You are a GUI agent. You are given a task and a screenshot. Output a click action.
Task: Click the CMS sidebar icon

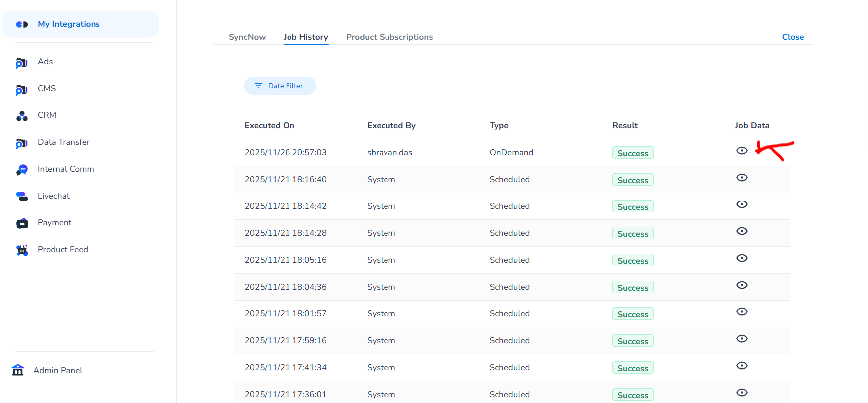(x=22, y=90)
